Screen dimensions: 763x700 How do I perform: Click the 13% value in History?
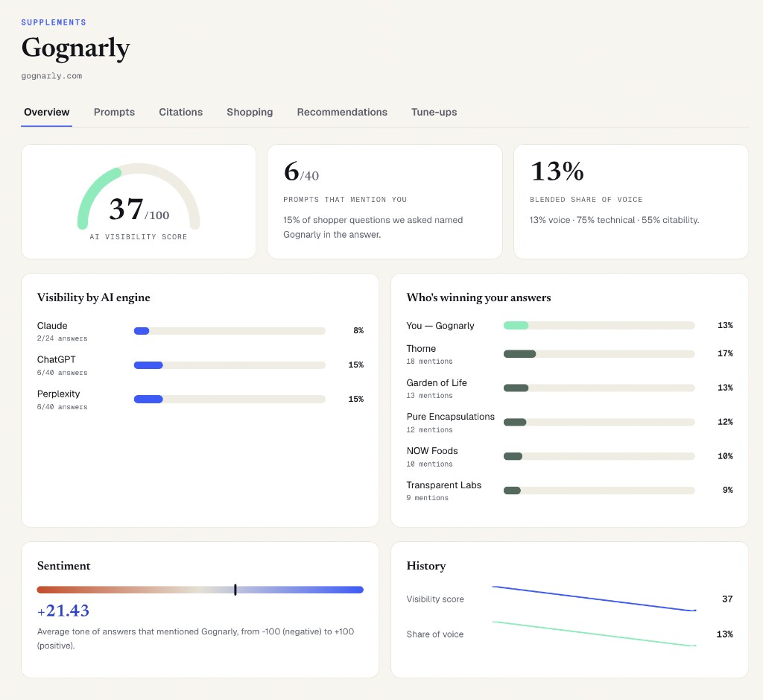pyautogui.click(x=724, y=634)
